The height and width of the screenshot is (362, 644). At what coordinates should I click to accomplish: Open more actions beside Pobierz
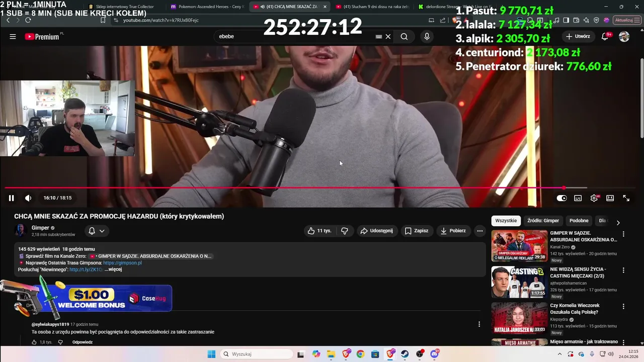(x=480, y=231)
